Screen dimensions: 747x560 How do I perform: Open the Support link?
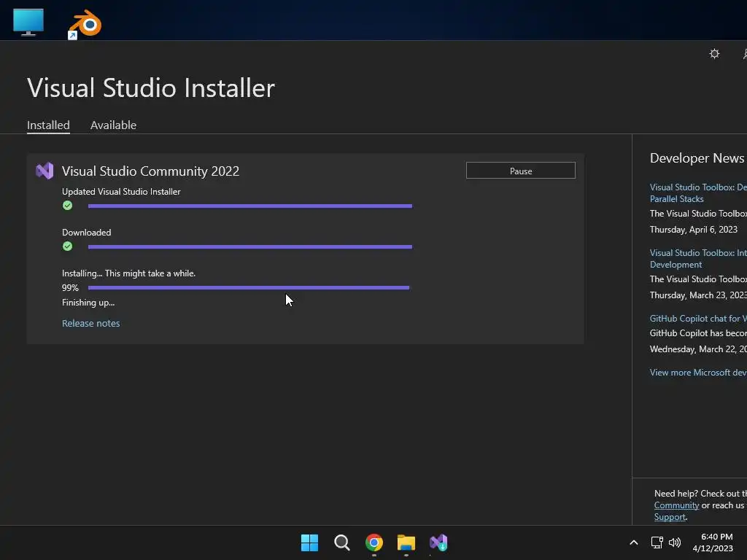pyautogui.click(x=670, y=517)
